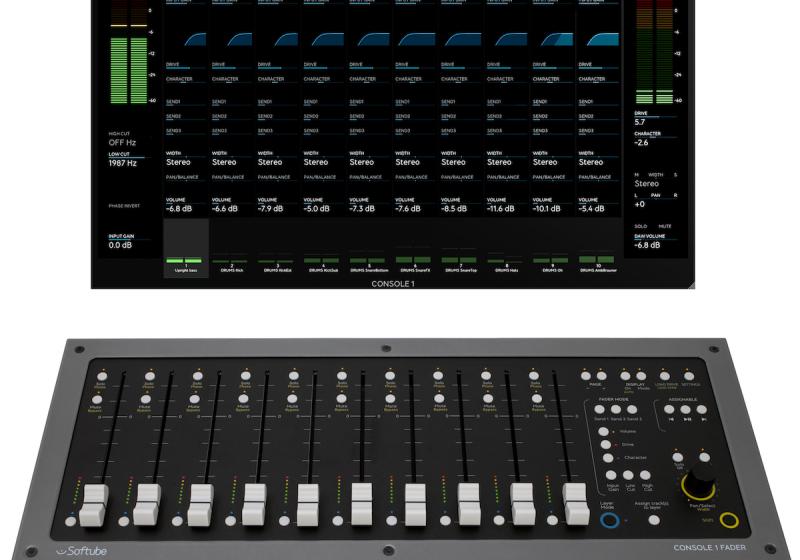This screenshot has height=560, width=800.
Task: Select track 1 Upright bass on screen
Action: coord(186,248)
